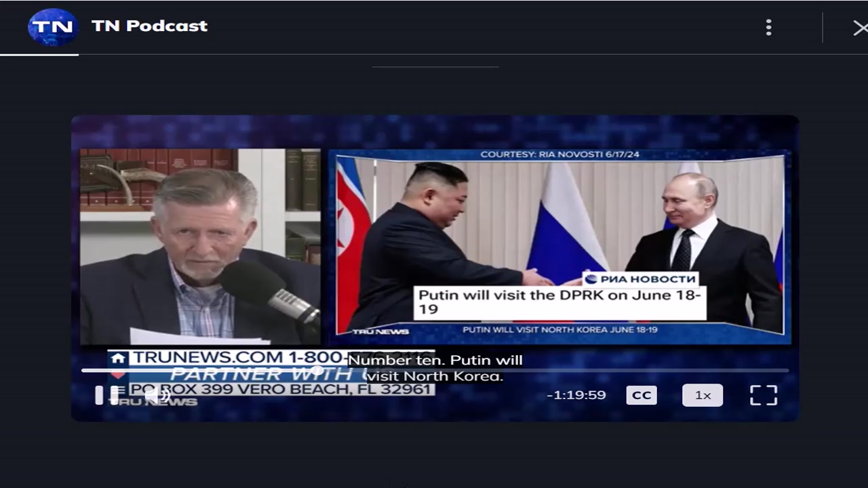Click the TN globe logo
This screenshot has width=868, height=488.
(53, 27)
